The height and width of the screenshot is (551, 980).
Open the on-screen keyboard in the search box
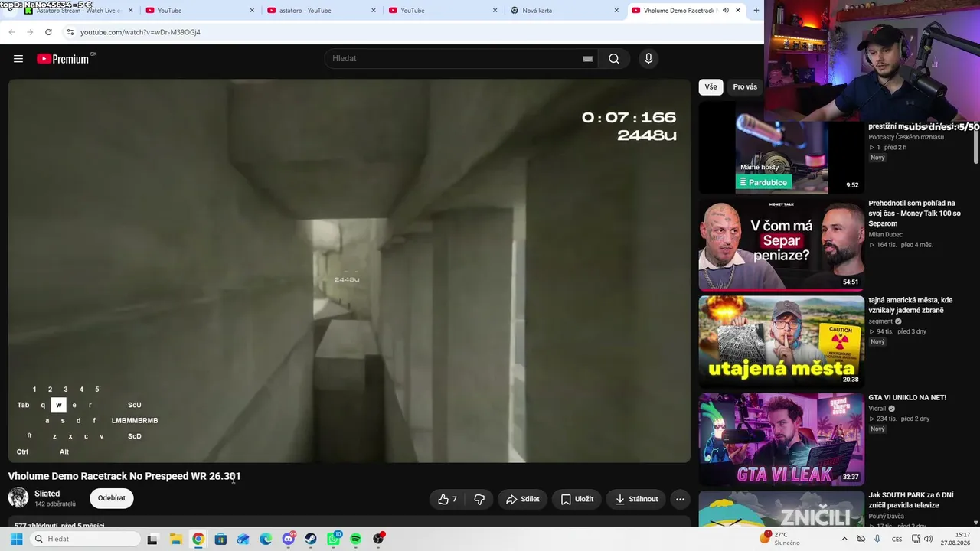coord(587,59)
